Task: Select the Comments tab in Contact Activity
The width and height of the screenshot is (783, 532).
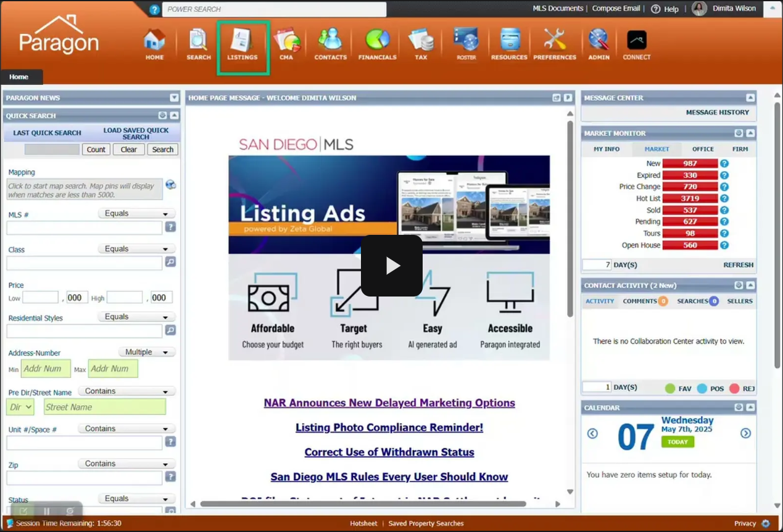Action: tap(645, 301)
